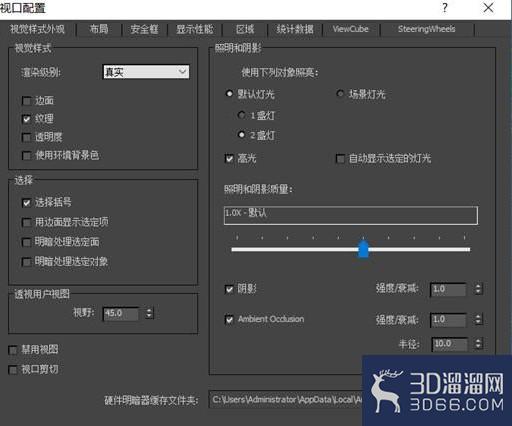Select the 默认灯光 radio button
The height and width of the screenshot is (426, 512).
[229, 94]
